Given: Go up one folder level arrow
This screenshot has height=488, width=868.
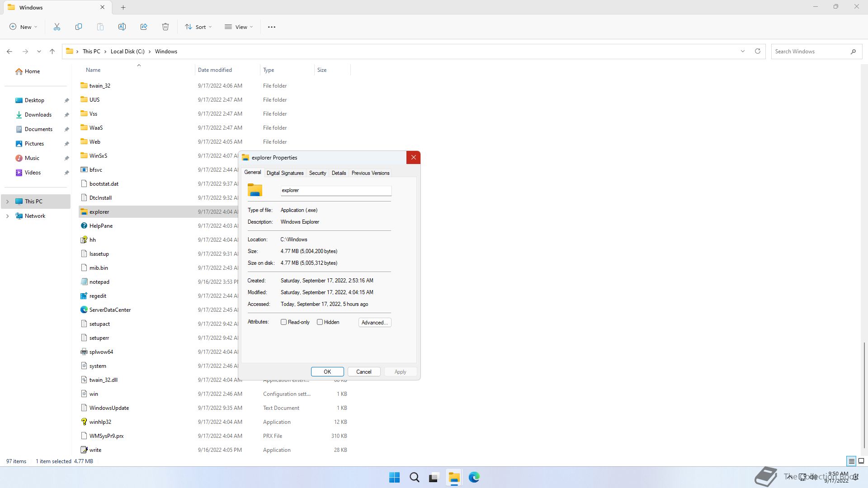Looking at the screenshot, I should 52,52.
